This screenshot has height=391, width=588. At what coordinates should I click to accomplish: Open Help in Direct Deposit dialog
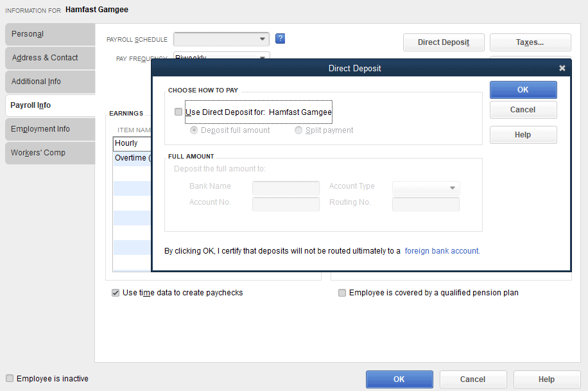(x=523, y=135)
